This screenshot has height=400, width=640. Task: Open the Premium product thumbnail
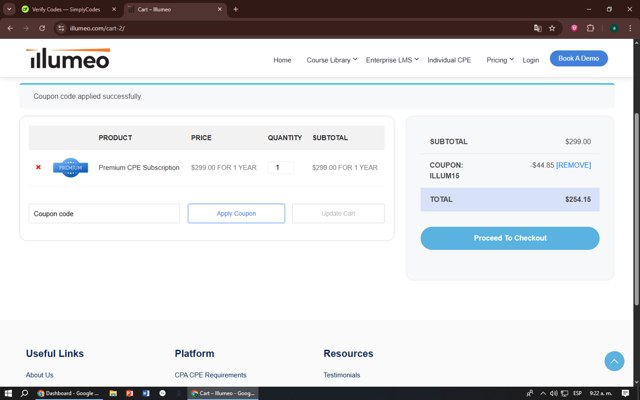click(71, 167)
